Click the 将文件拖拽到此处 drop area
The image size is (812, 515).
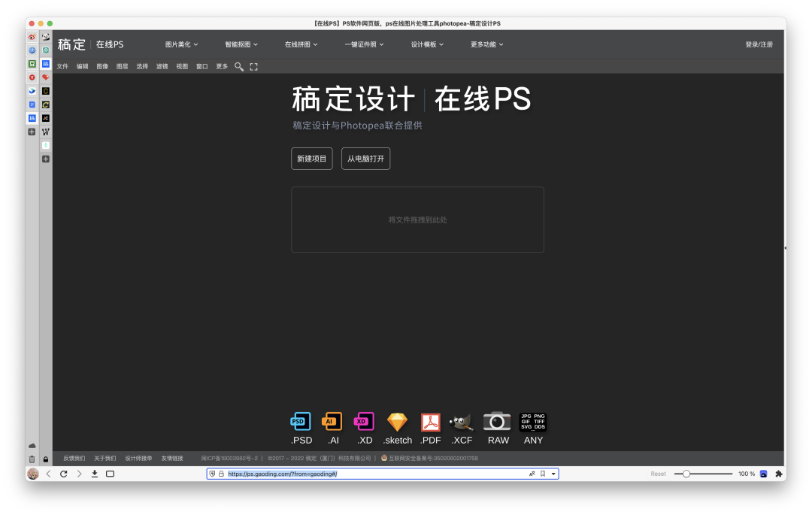click(x=417, y=220)
